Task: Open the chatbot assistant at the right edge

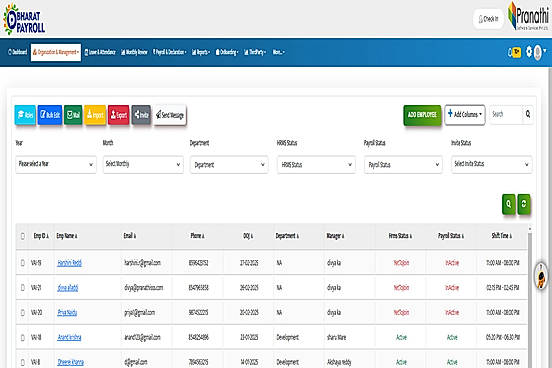Action: pyautogui.click(x=541, y=276)
